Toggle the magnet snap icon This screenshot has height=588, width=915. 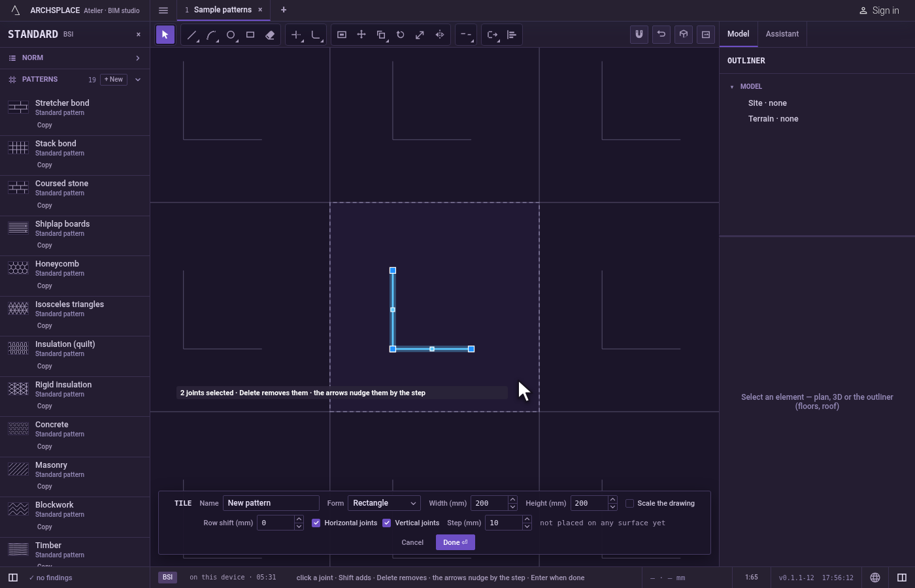pos(639,35)
